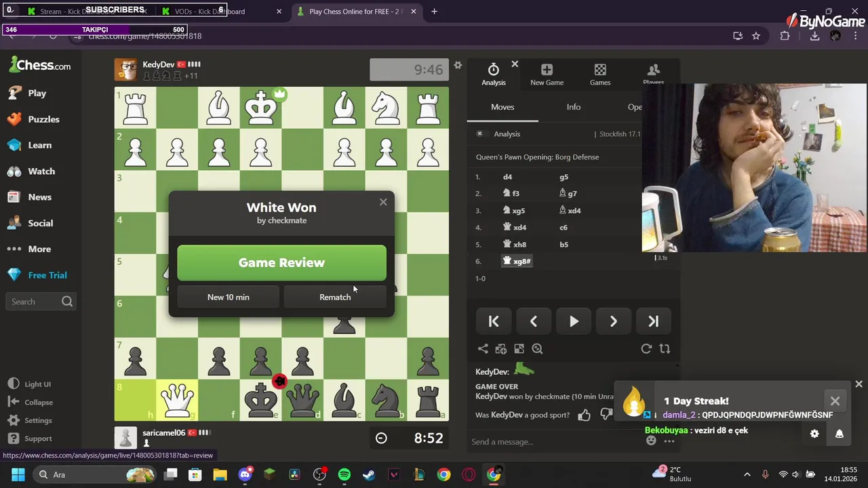Select black's move g5
The image size is (868, 488).
click(564, 177)
